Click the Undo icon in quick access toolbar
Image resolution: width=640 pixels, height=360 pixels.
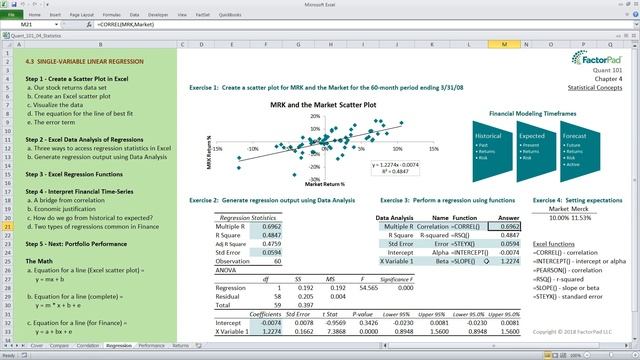pyautogui.click(x=23, y=4)
